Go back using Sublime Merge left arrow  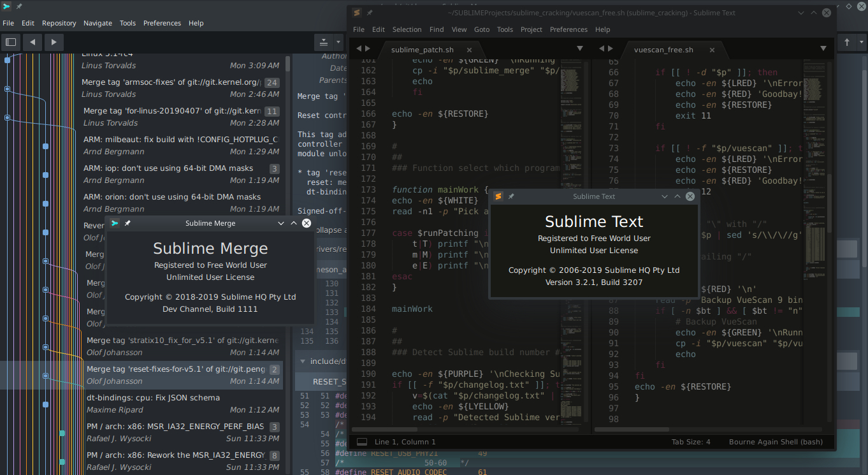33,42
